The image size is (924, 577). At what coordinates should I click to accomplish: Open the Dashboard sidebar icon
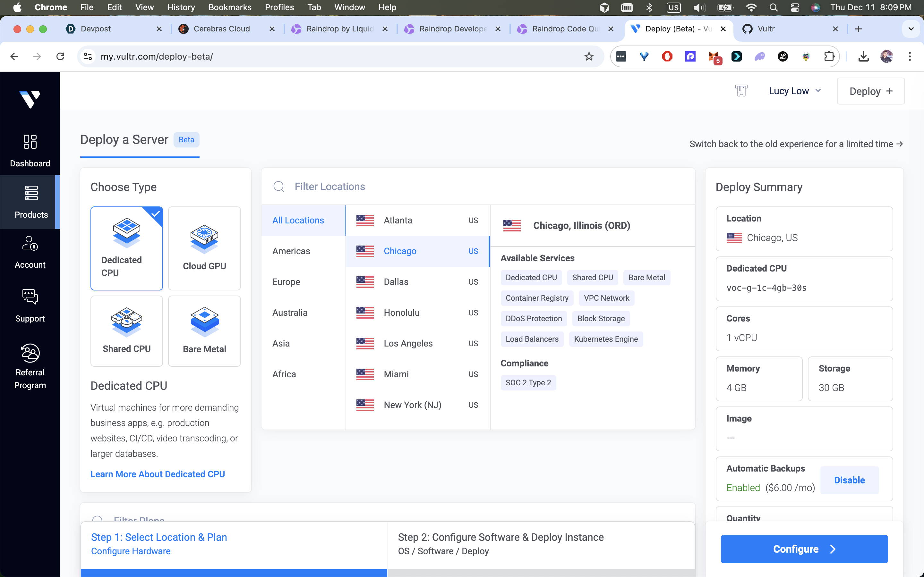[30, 142]
